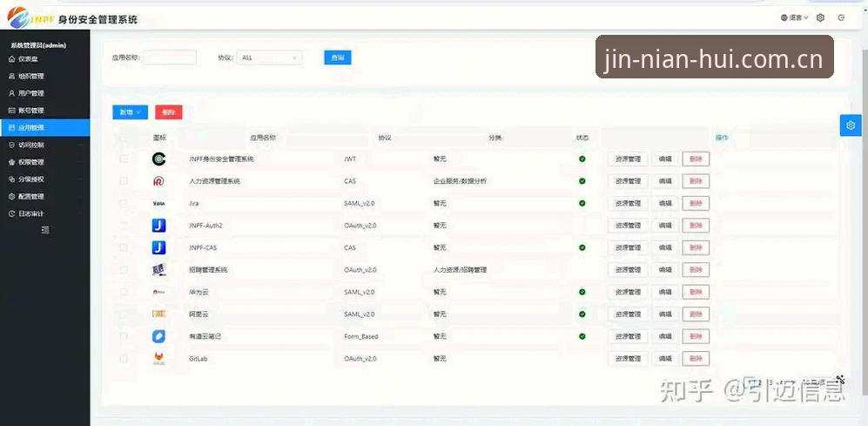Go to 仪表盘 dashboard in sidebar
Viewport: 868px width, 426px height.
point(45,58)
